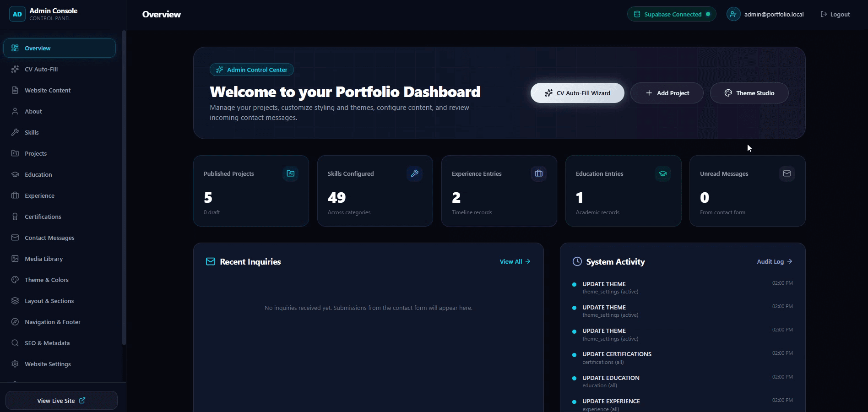Open the Audit Log link
Screen dimensions: 868x412
coord(775,261)
